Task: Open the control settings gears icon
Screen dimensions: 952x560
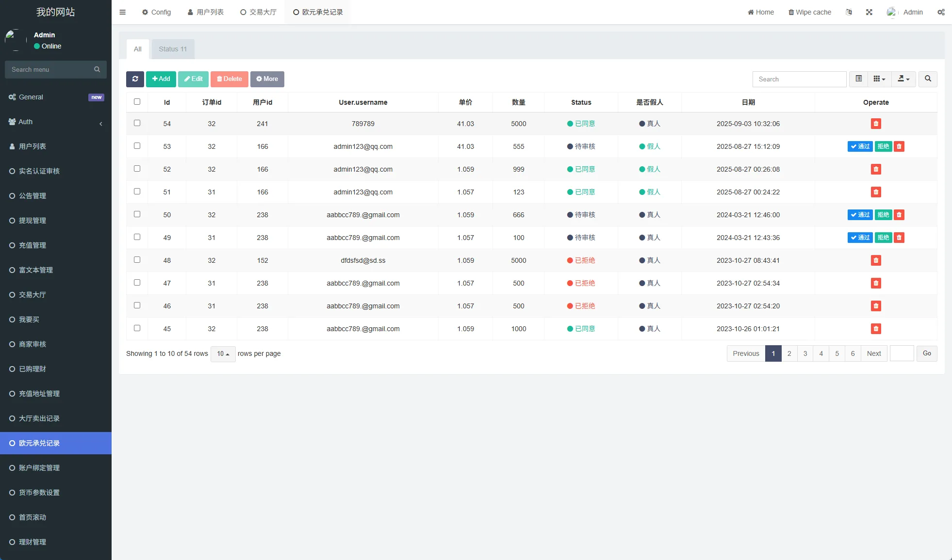Action: pyautogui.click(x=941, y=12)
